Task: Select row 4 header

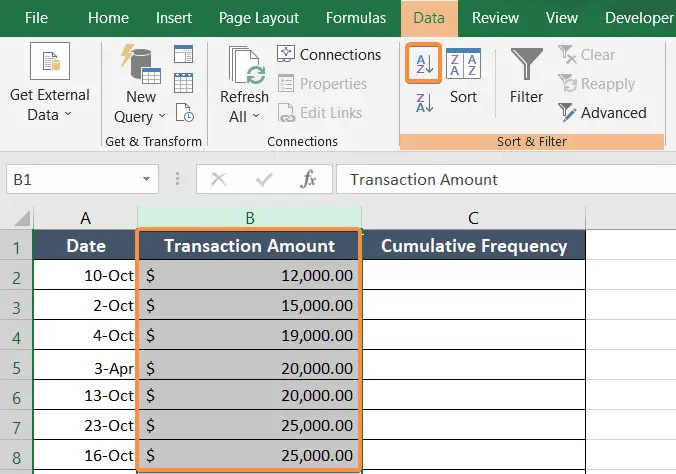Action: [x=16, y=335]
